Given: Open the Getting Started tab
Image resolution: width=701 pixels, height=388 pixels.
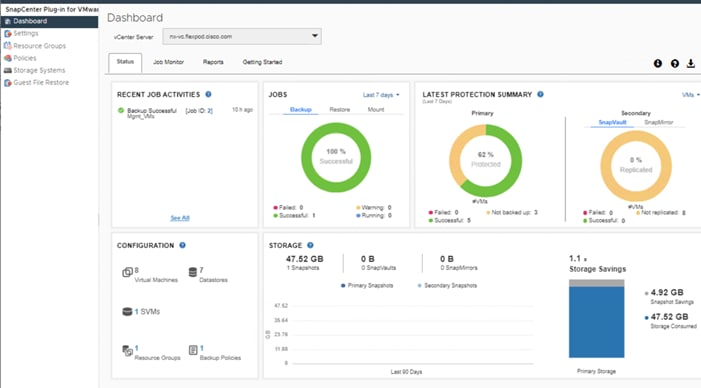Looking at the screenshot, I should click(x=262, y=62).
